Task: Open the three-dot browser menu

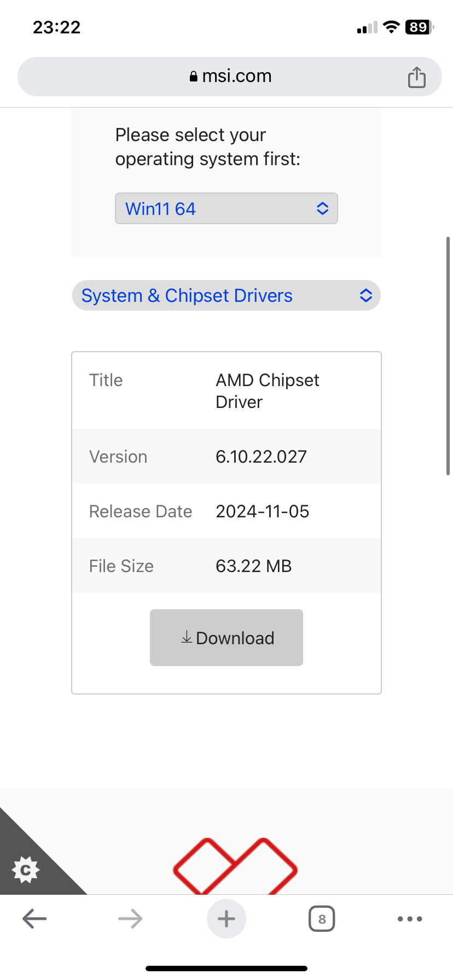Action: tap(410, 919)
